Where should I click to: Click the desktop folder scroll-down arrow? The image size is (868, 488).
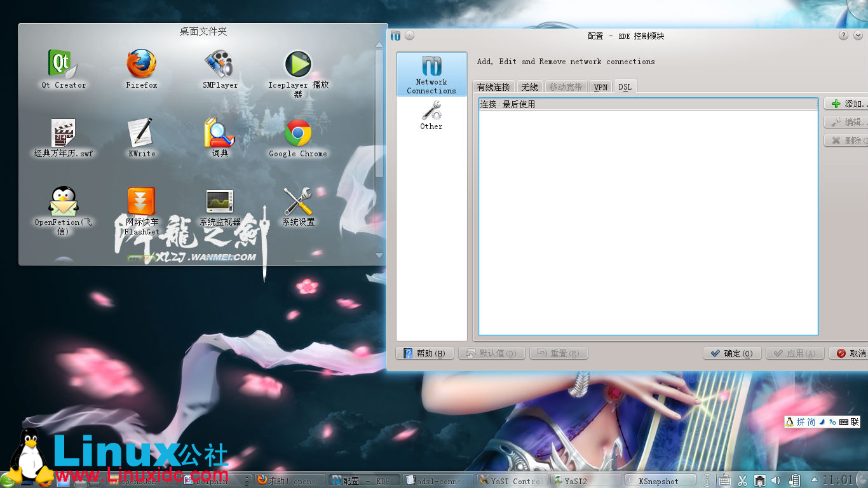tap(379, 255)
